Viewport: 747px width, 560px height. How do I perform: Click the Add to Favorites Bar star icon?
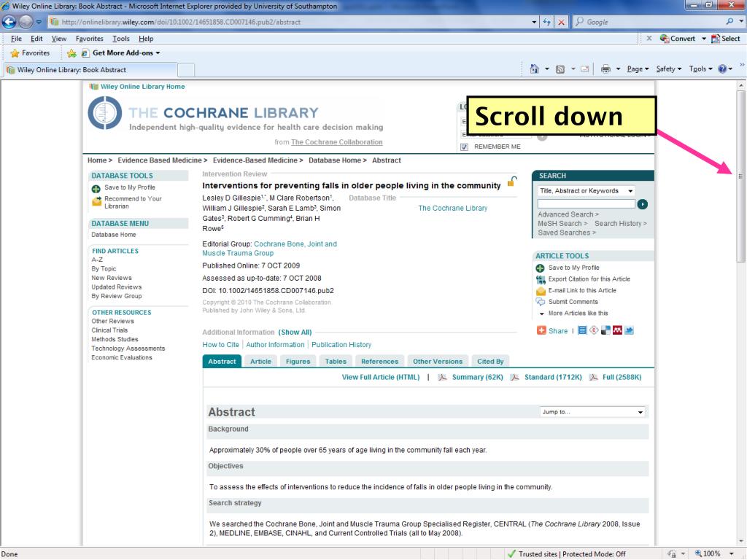(x=71, y=52)
